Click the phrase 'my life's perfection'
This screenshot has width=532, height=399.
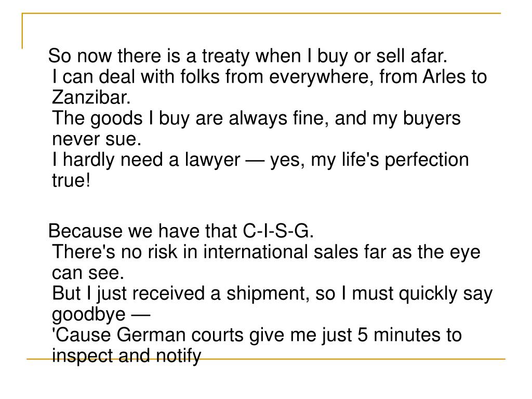390,160
